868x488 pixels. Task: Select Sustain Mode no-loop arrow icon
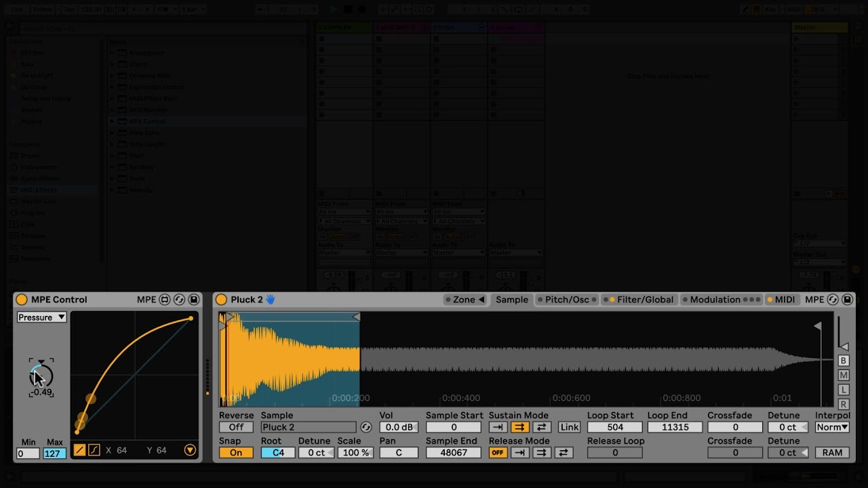pyautogui.click(x=498, y=427)
